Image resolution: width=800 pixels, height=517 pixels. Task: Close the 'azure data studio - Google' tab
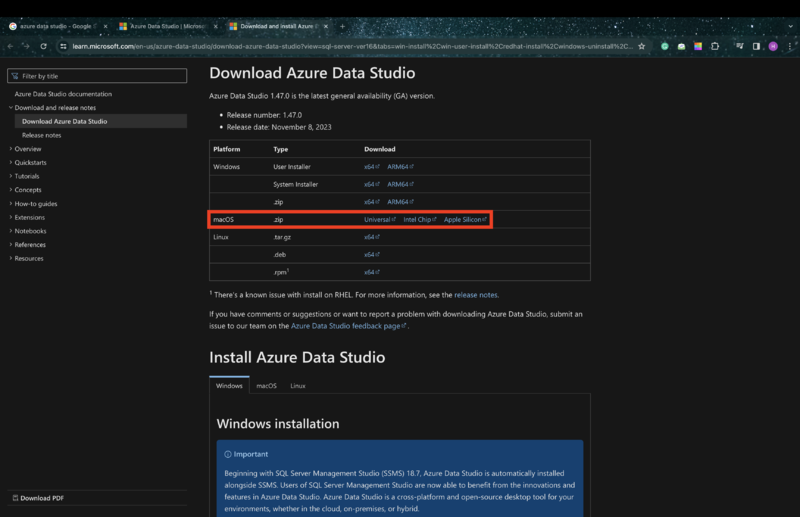104,26
